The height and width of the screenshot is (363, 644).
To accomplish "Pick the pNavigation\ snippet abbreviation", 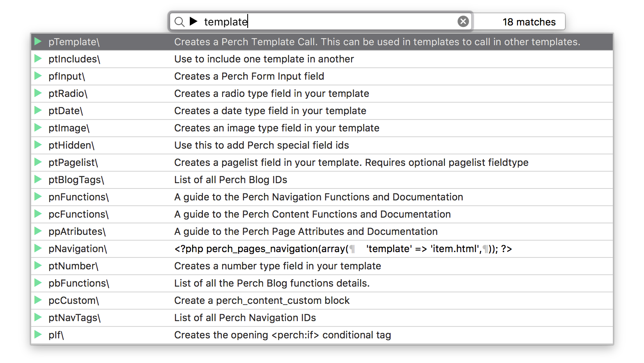I will (78, 249).
